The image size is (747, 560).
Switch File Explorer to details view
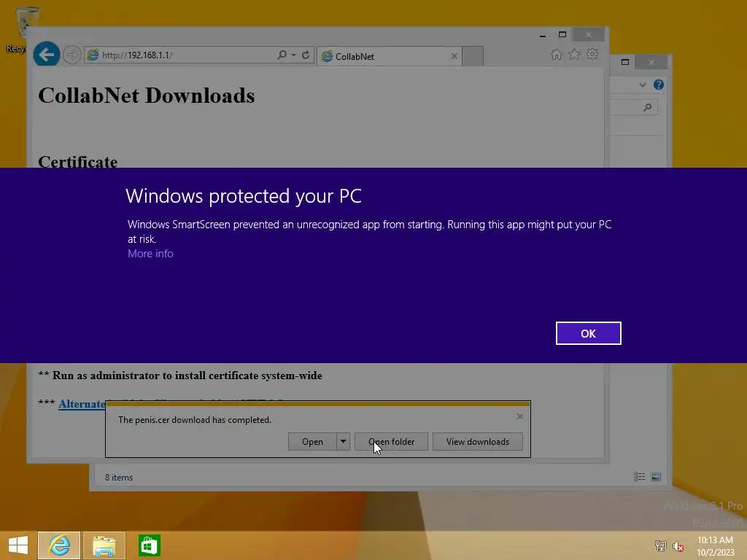pos(639,477)
